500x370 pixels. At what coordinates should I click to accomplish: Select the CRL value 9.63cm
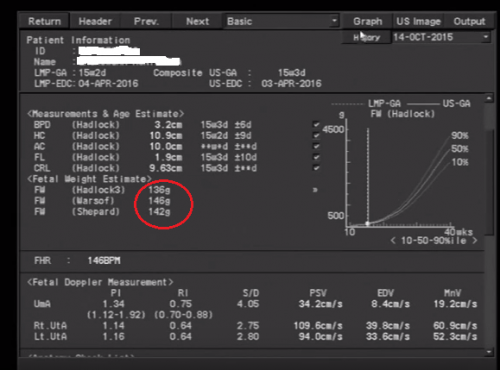pos(165,168)
